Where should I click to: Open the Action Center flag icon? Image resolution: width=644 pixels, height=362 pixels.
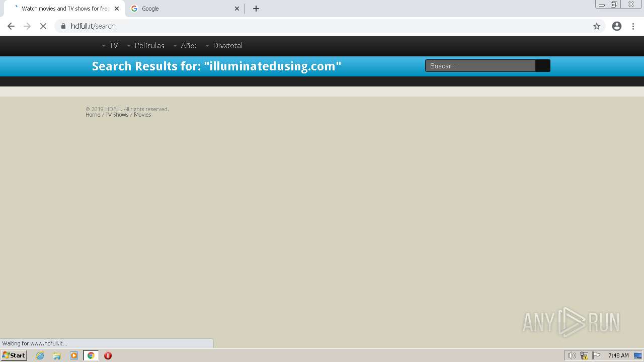[596, 355]
